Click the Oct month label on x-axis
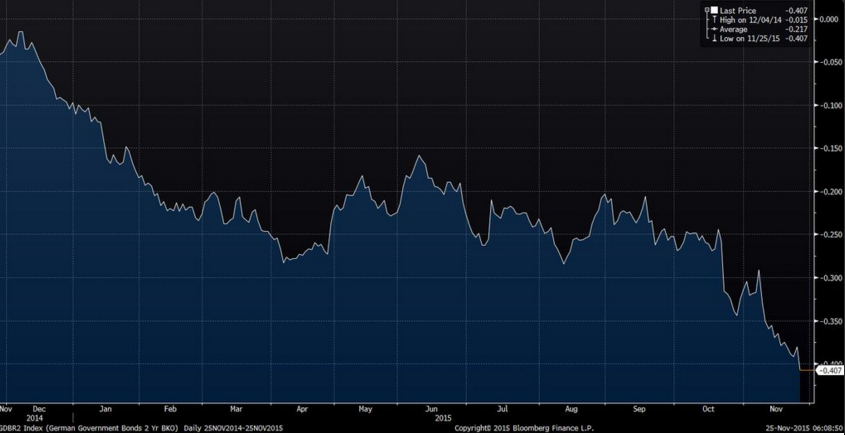Viewport: 845px width, 435px height. coord(708,409)
